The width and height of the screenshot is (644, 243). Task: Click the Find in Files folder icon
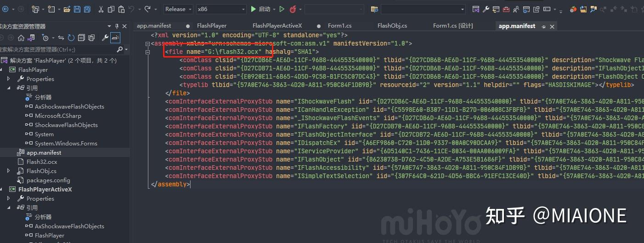point(374,9)
